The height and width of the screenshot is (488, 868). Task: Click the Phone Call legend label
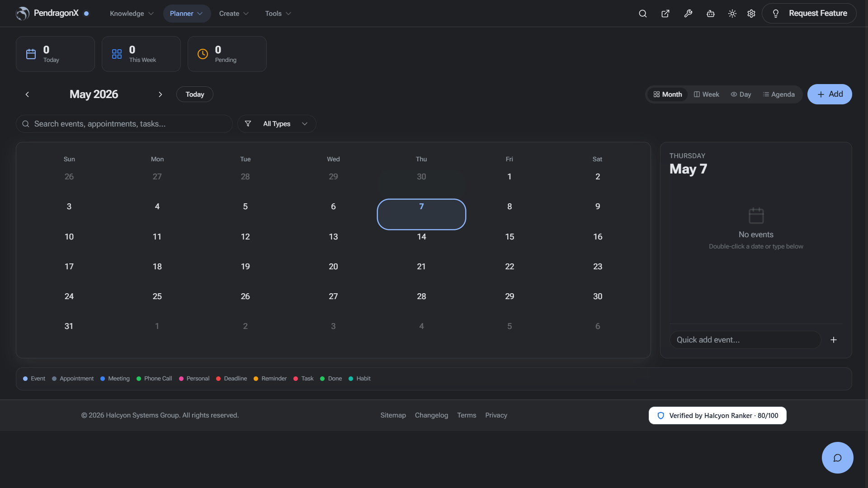(158, 379)
